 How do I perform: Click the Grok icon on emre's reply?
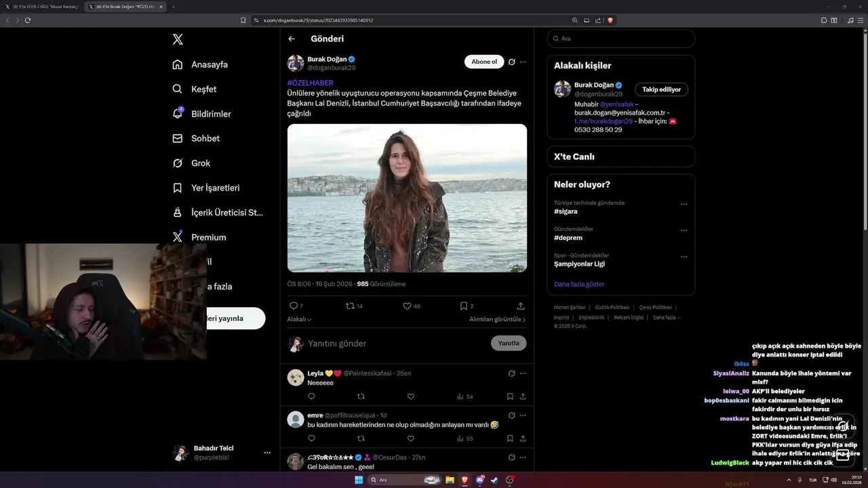512,415
